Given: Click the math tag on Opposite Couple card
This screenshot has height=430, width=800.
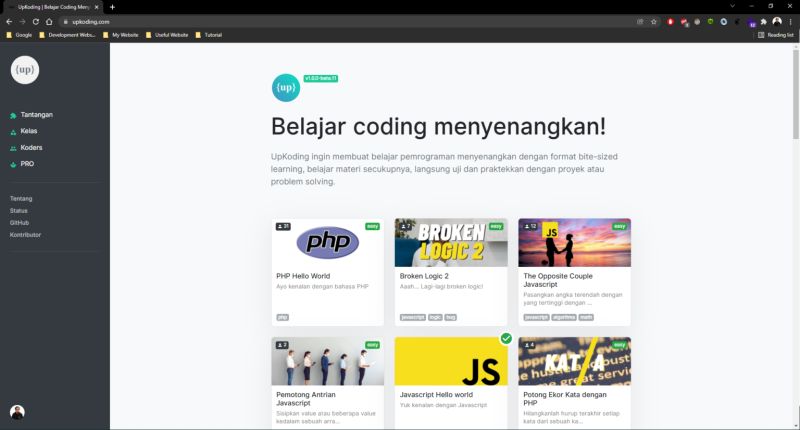Looking at the screenshot, I should pyautogui.click(x=586, y=317).
